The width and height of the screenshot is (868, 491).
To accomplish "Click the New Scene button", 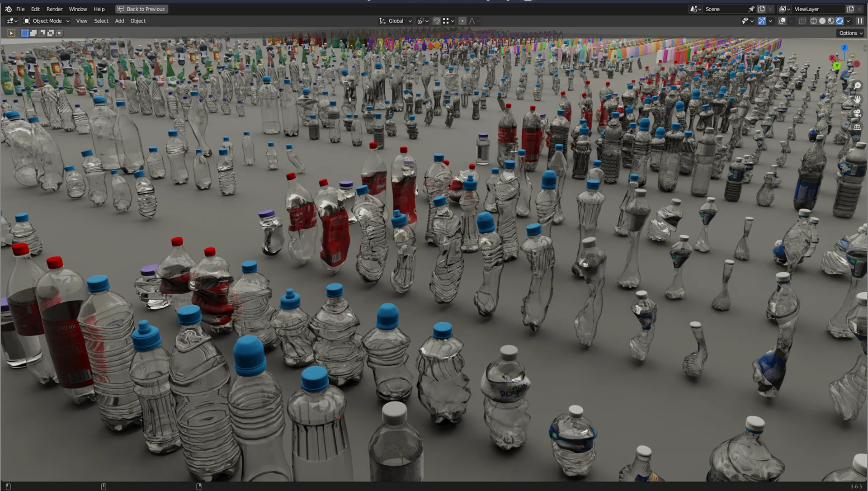I will click(x=761, y=9).
